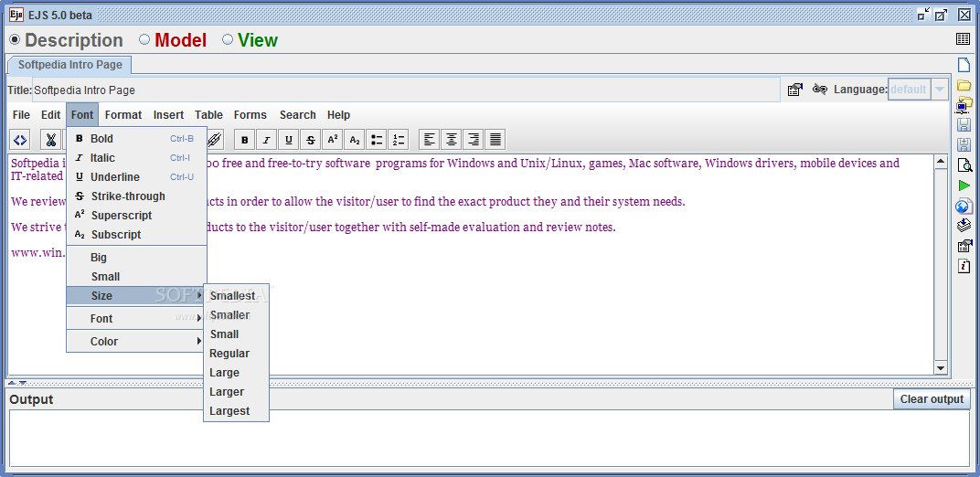Screen dimensions: 980x477
Task: Click the Italic toolbar button
Action: coord(266,139)
